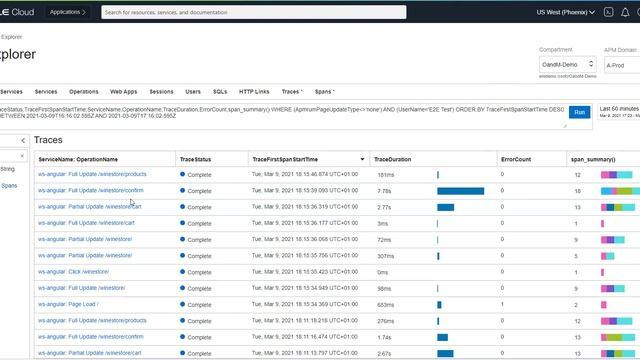The height and width of the screenshot is (360, 640).
Task: Open Full Update /winestore/products trace at 18:11:18
Action: (92, 321)
